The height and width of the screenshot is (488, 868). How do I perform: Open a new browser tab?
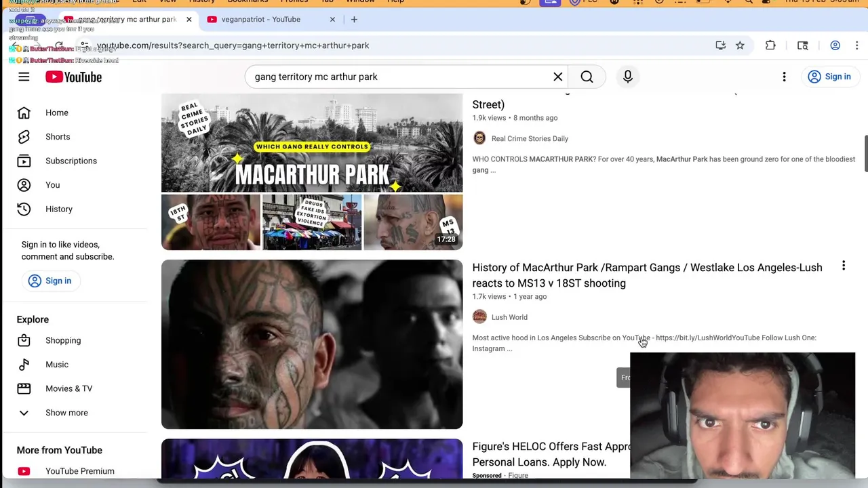354,19
